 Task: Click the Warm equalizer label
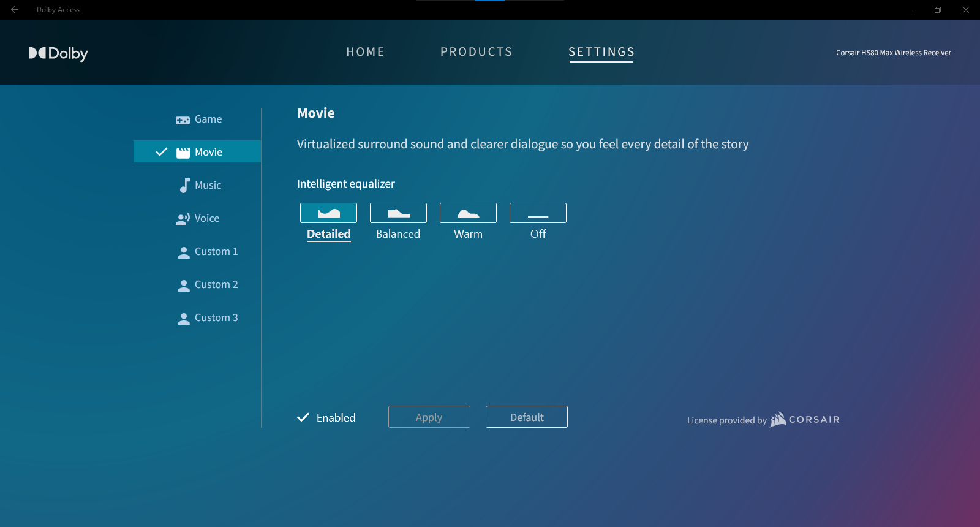pos(468,234)
